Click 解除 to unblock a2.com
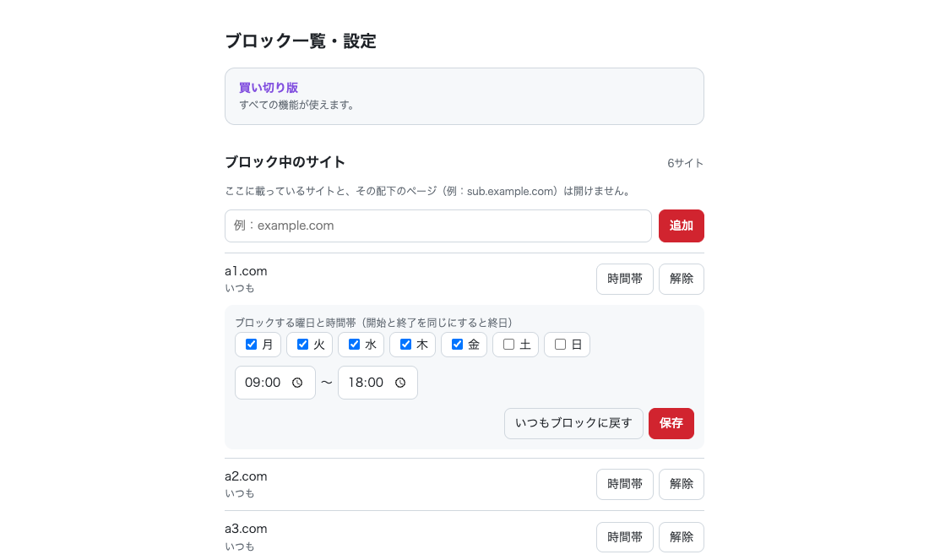Screen dimensions: 929x560 click(x=682, y=484)
